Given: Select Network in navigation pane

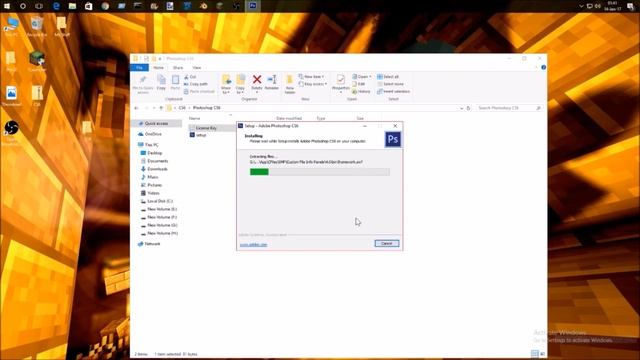Looking at the screenshot, I should (152, 244).
